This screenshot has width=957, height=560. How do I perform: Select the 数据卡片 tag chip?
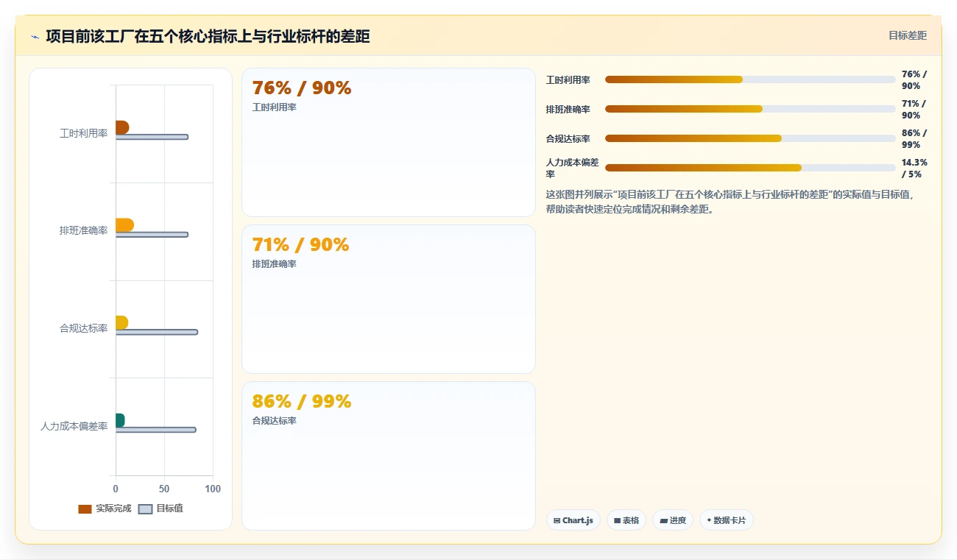pos(727,520)
